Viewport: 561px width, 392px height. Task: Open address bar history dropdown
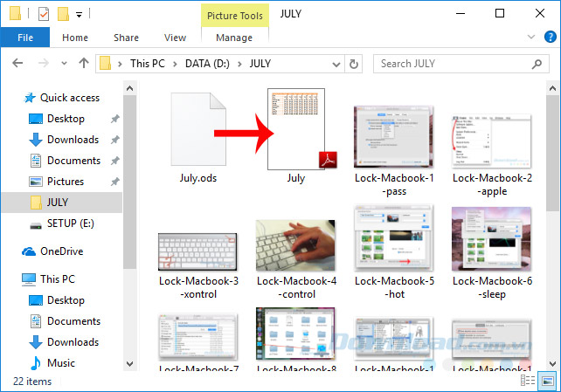tap(336, 64)
